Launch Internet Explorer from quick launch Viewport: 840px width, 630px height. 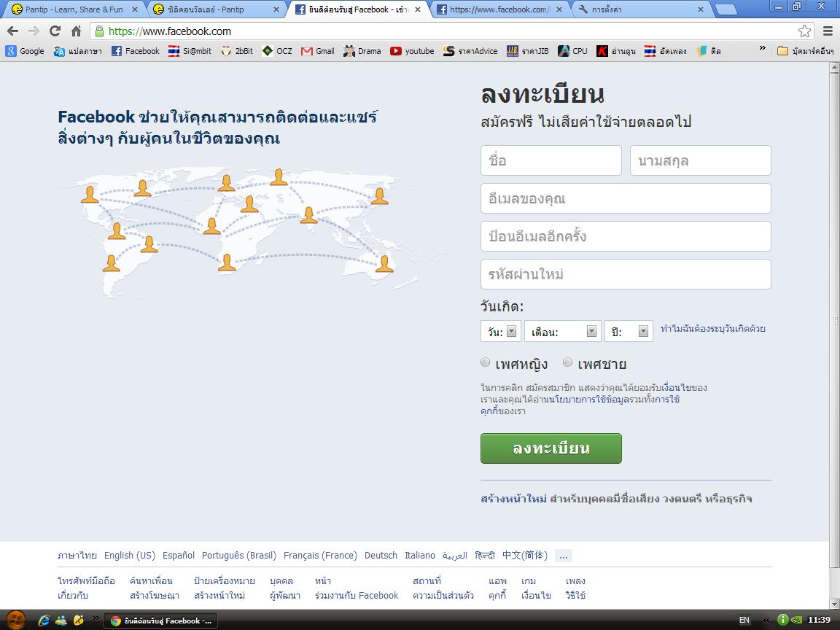pyautogui.click(x=44, y=621)
